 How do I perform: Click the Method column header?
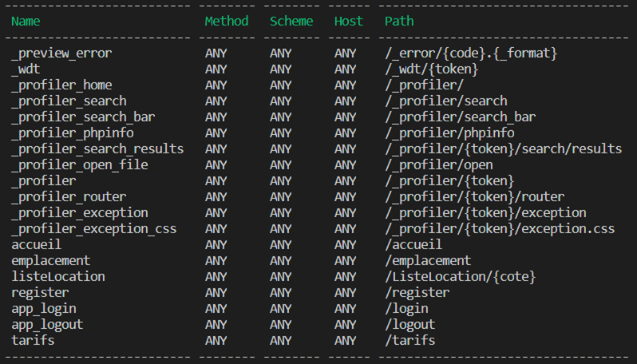(227, 22)
